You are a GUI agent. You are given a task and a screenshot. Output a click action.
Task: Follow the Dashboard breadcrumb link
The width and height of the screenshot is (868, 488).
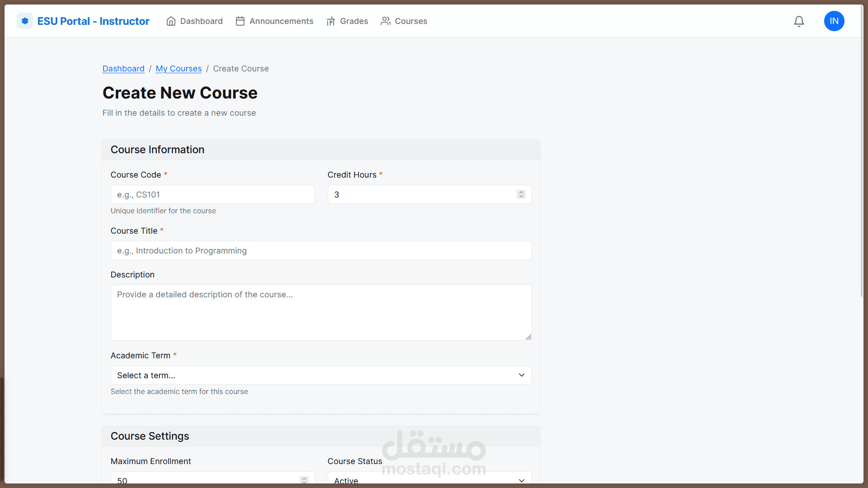[123, 69]
